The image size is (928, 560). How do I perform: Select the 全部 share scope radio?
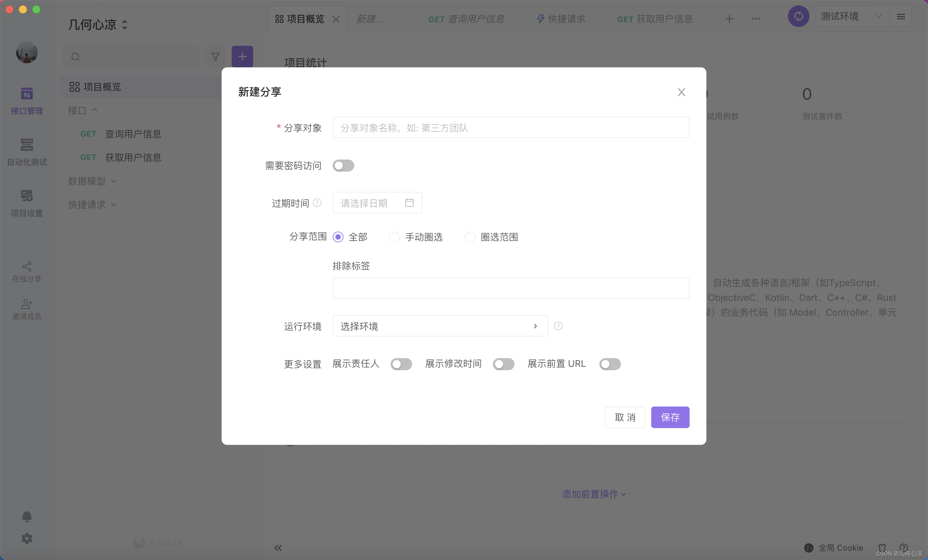tap(338, 237)
